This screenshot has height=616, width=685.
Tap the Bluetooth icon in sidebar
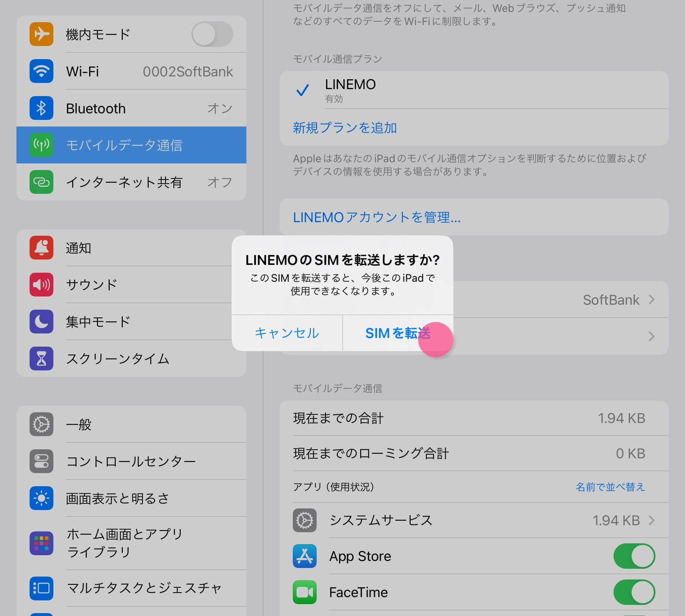[x=41, y=108]
